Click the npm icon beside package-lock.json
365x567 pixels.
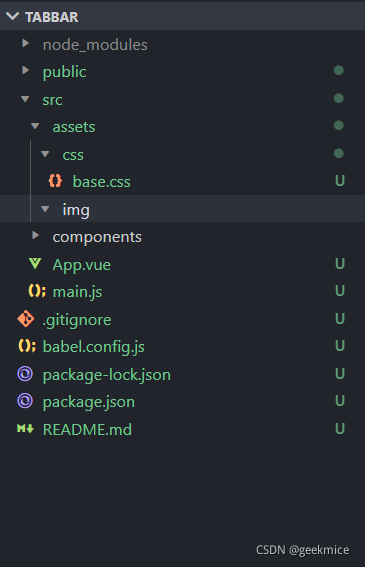click(25, 374)
